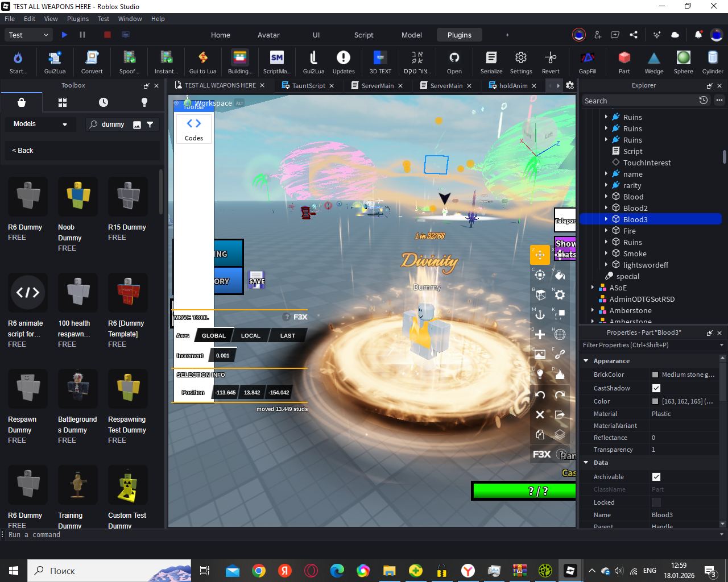Select the F3X anchor tool
This screenshot has width=728, height=582.
(540, 314)
